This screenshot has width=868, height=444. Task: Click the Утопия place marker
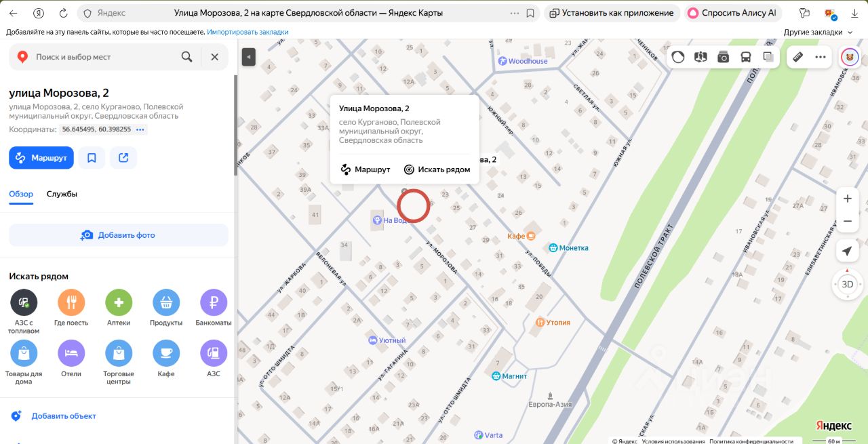pyautogui.click(x=553, y=323)
